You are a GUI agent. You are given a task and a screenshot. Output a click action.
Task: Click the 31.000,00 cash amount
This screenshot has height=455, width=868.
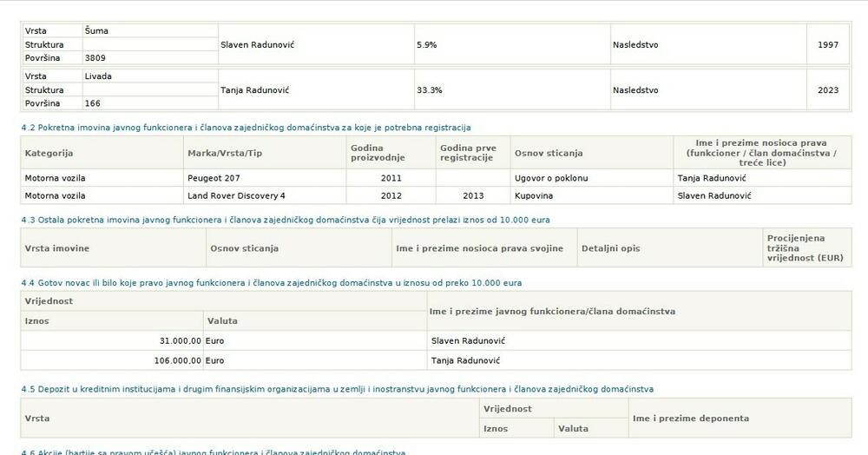tap(180, 340)
